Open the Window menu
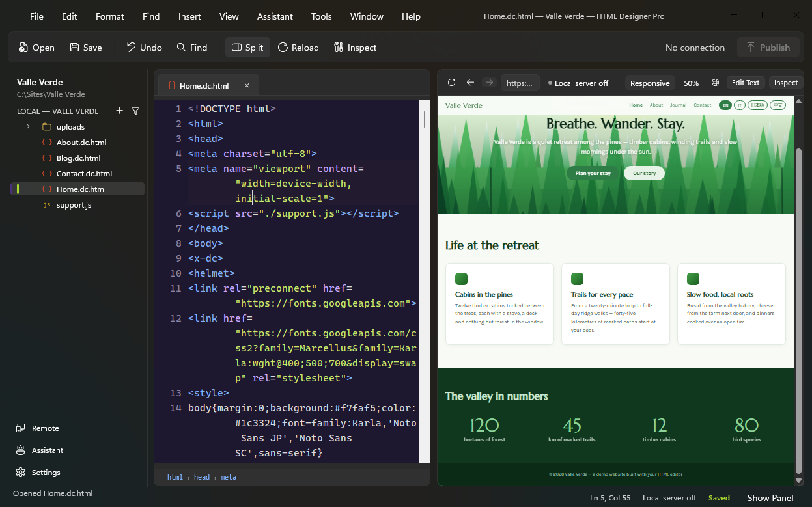812x507 pixels. (367, 16)
